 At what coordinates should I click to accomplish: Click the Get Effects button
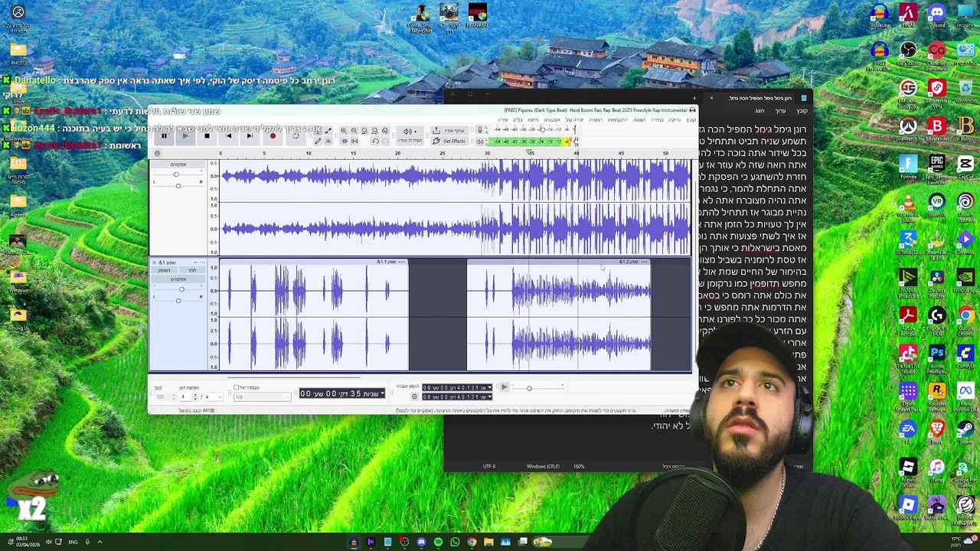[449, 141]
